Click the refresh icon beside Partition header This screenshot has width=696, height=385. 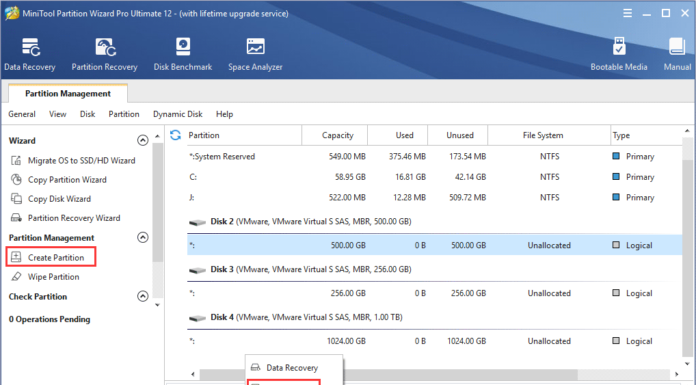175,135
